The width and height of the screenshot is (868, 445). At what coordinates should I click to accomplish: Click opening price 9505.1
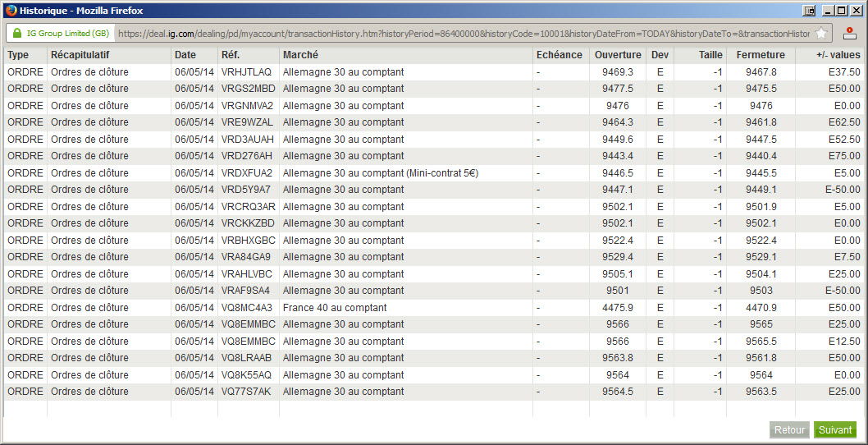(617, 273)
